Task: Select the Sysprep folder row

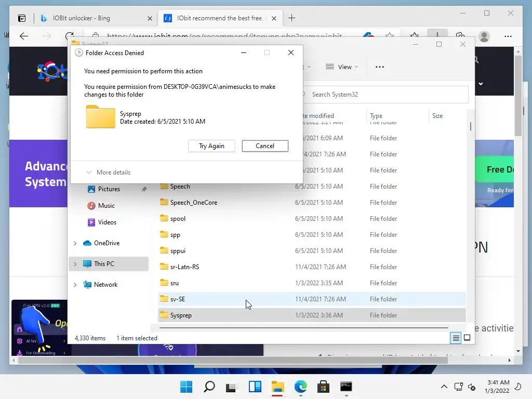Action: 312,315
